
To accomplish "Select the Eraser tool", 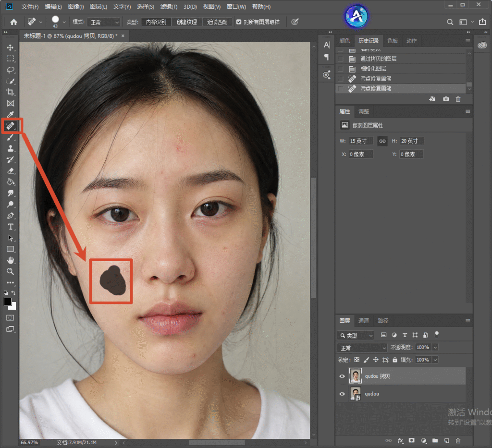I will point(11,171).
